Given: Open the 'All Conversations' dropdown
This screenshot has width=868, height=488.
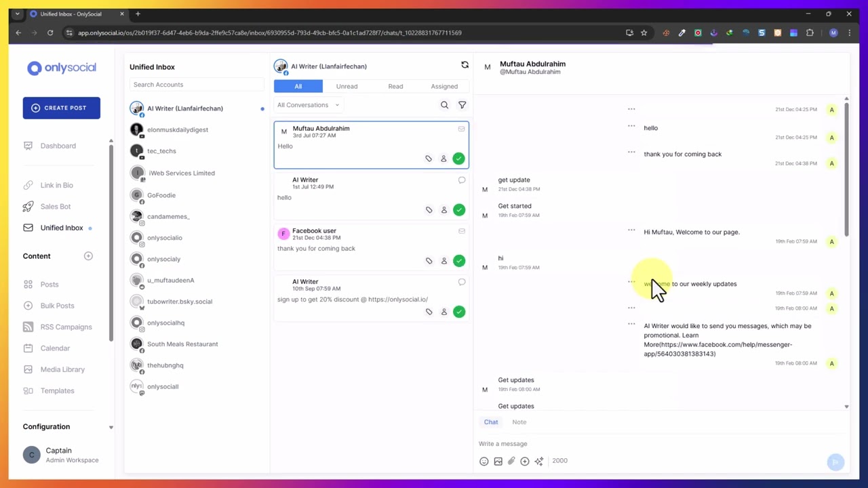Looking at the screenshot, I should pyautogui.click(x=309, y=105).
